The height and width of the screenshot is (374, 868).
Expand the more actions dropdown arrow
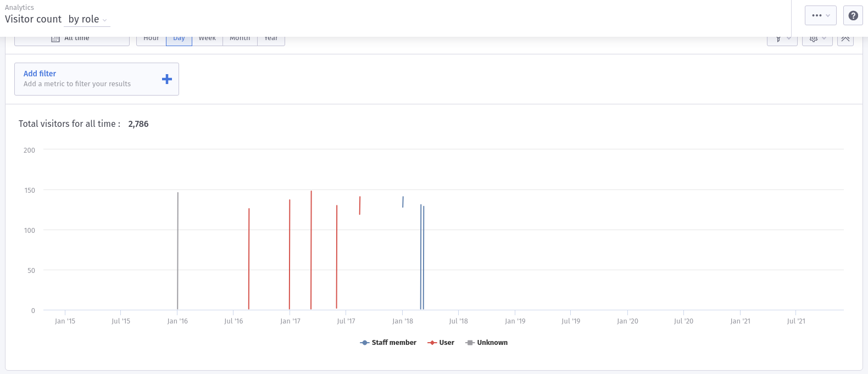(x=828, y=16)
